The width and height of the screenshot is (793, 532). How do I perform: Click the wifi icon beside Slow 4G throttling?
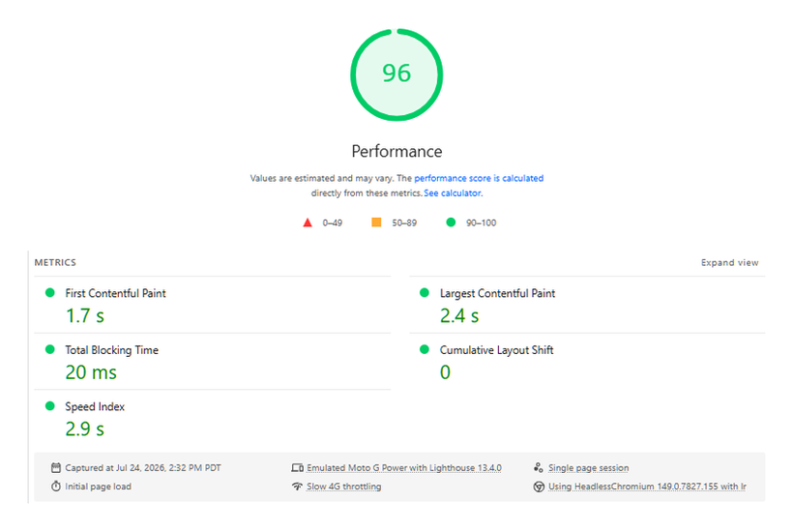[297, 486]
